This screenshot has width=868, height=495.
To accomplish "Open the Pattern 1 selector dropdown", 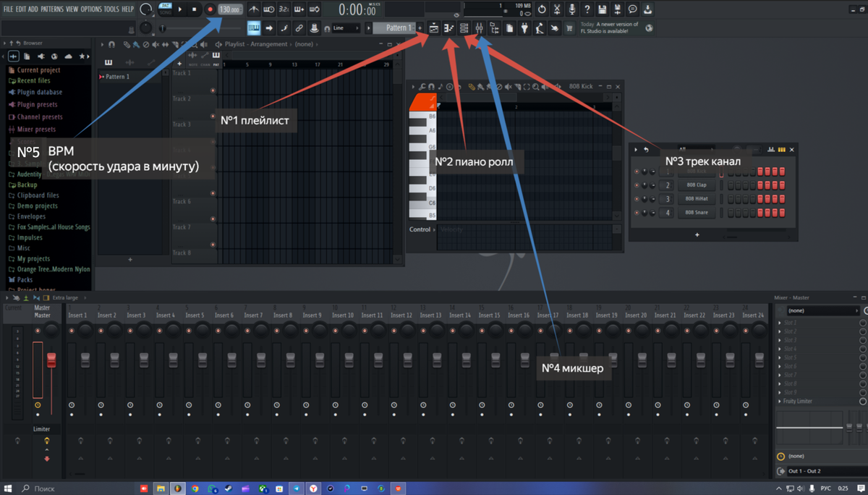I will (x=395, y=27).
